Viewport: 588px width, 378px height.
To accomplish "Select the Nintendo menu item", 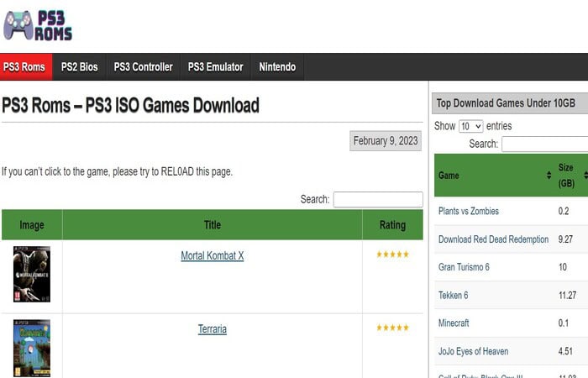I will 277,66.
